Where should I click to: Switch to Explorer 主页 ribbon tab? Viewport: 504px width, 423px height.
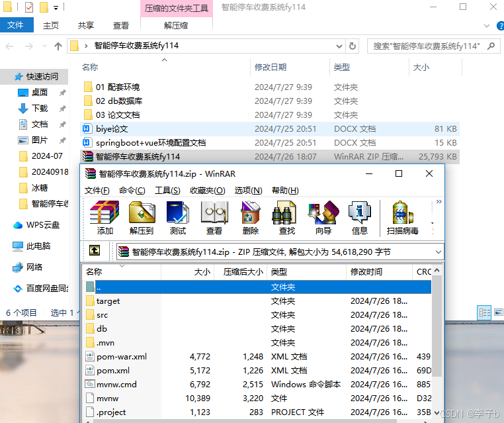tap(51, 25)
